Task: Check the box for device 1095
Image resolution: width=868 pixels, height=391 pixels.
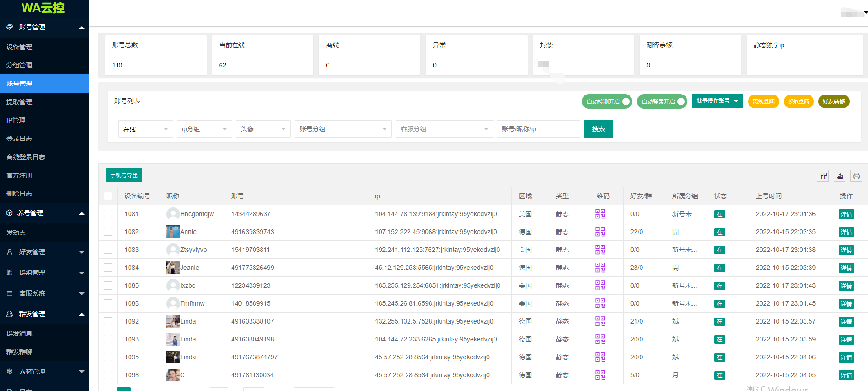Action: coord(108,357)
